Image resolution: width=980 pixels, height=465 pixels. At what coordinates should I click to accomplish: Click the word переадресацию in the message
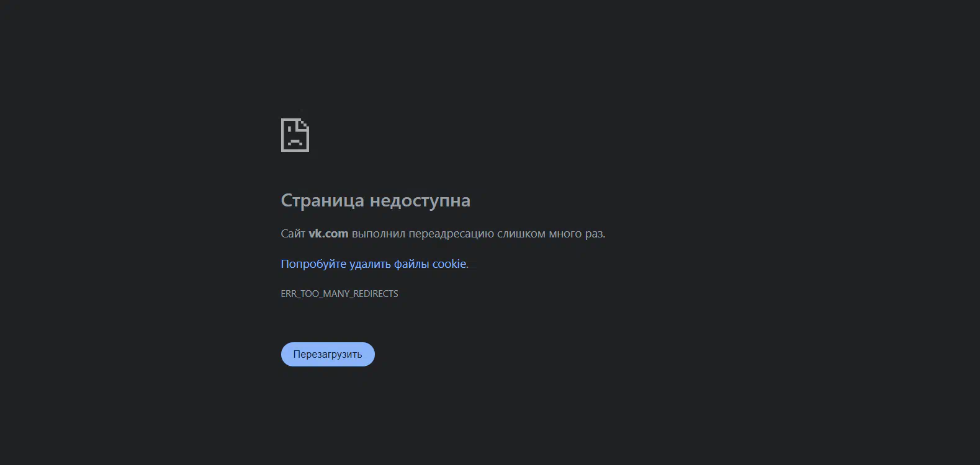click(451, 234)
